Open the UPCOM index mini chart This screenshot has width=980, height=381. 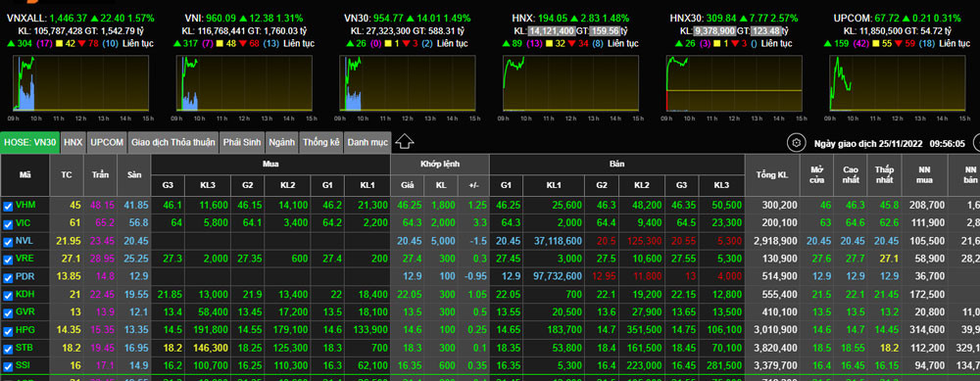[x=897, y=83]
